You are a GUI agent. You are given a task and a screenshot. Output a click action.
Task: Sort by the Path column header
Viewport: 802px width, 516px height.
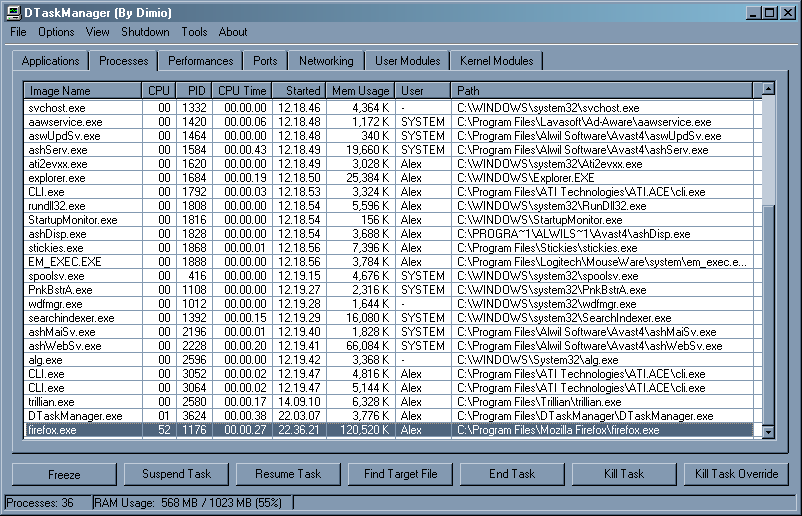click(602, 91)
